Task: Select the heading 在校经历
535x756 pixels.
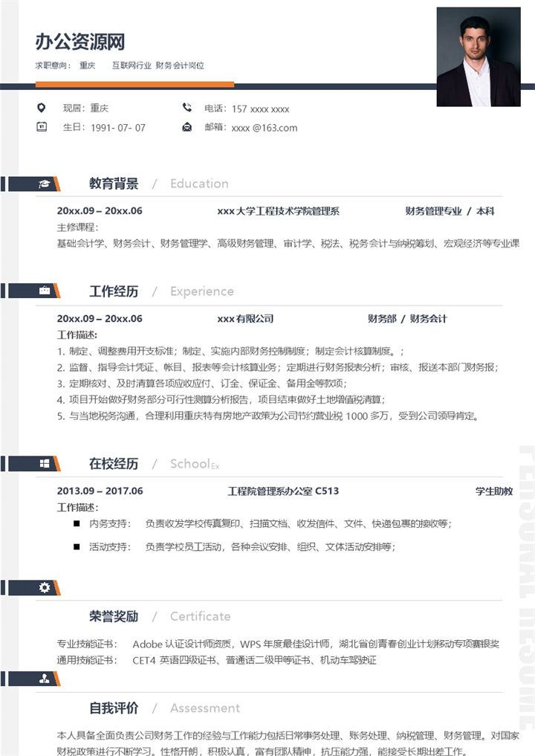Action: [x=114, y=464]
